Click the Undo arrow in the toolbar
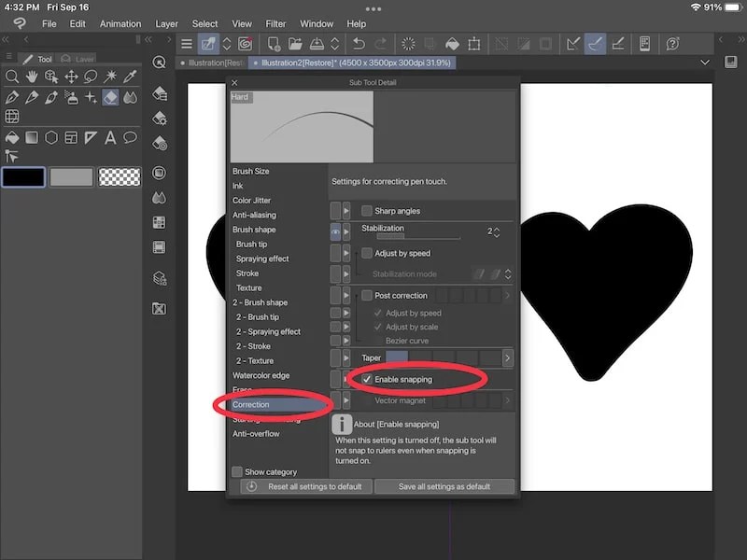The height and width of the screenshot is (560, 747). pyautogui.click(x=359, y=44)
